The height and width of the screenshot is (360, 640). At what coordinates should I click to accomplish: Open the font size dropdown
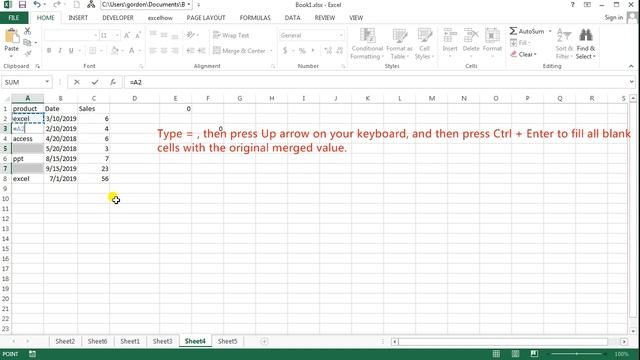pyautogui.click(x=117, y=36)
